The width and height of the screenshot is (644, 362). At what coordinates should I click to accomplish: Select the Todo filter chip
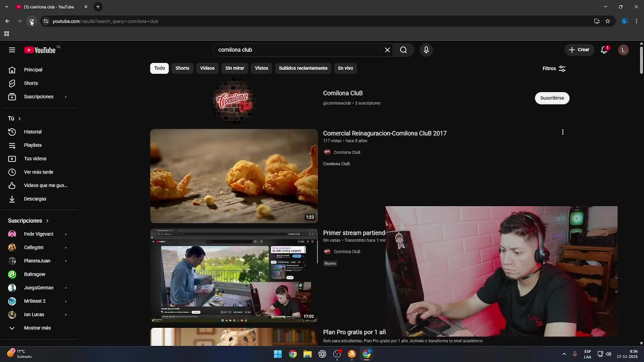159,68
